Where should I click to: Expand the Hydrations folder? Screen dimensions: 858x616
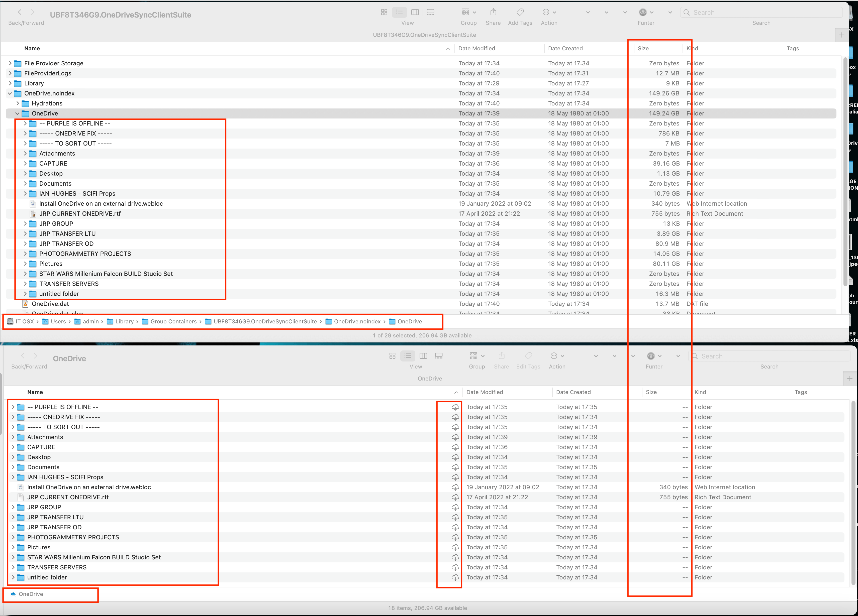coord(17,103)
